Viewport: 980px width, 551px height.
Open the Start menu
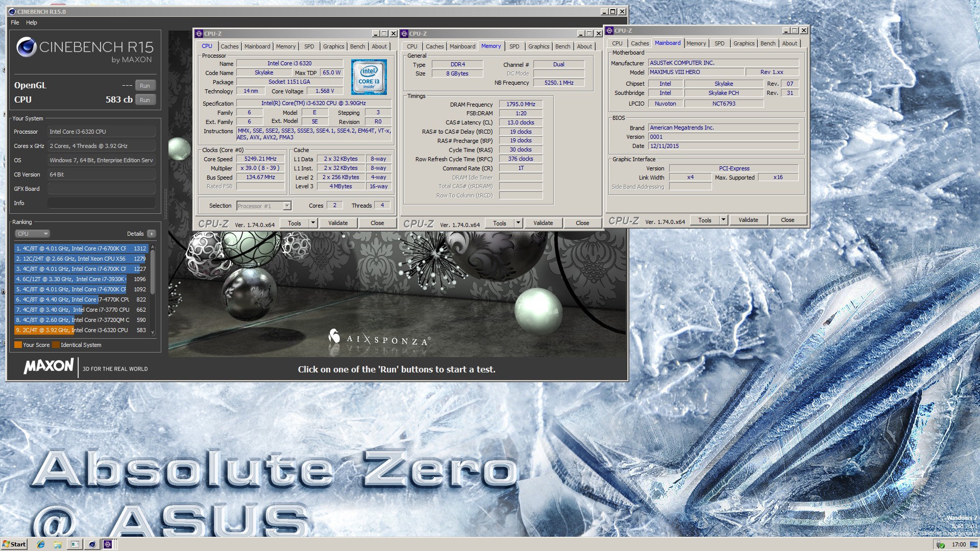pos(14,544)
